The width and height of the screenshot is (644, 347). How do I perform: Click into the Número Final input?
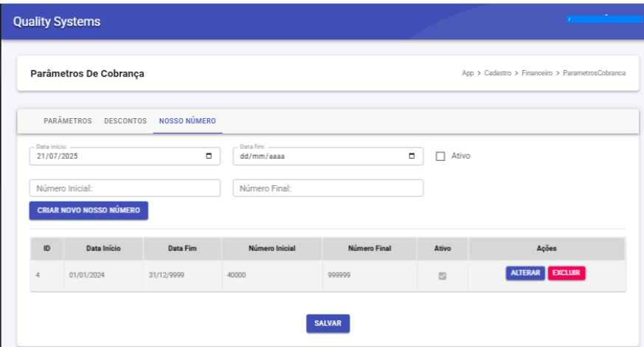click(x=328, y=188)
